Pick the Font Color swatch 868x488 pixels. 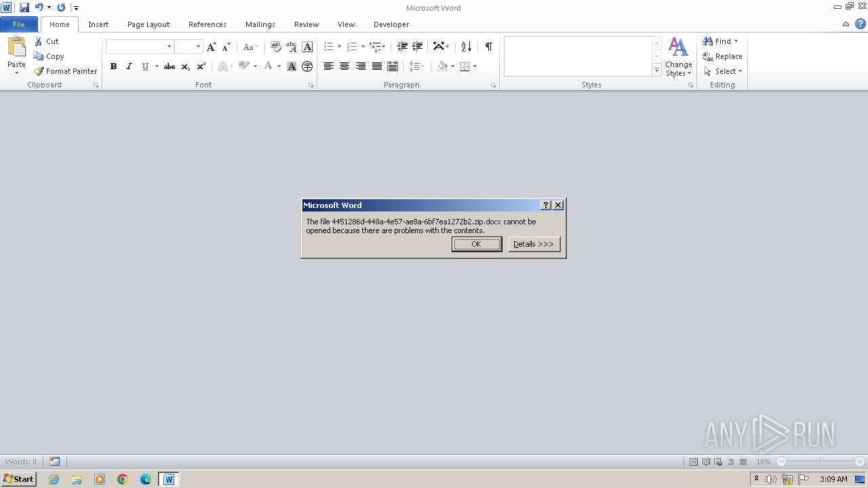[x=269, y=66]
